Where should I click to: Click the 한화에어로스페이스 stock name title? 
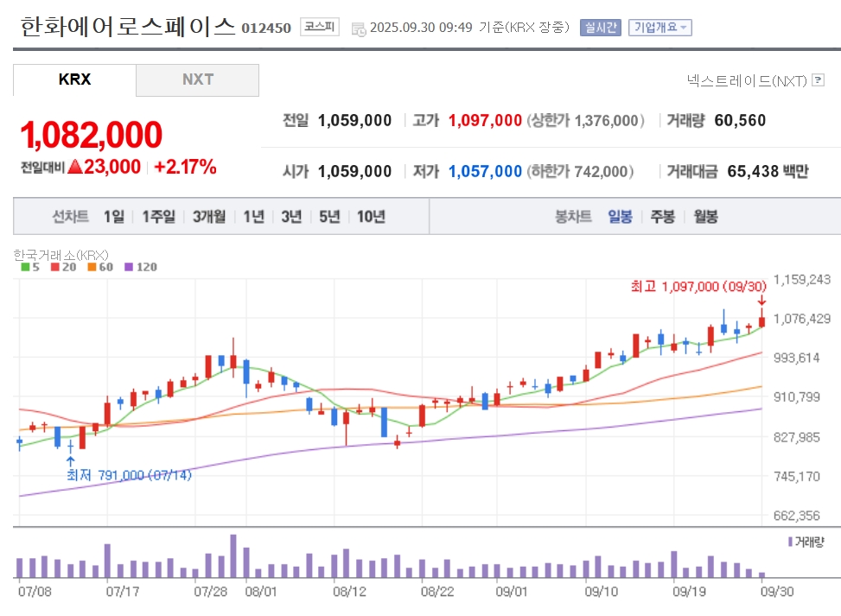(128, 27)
